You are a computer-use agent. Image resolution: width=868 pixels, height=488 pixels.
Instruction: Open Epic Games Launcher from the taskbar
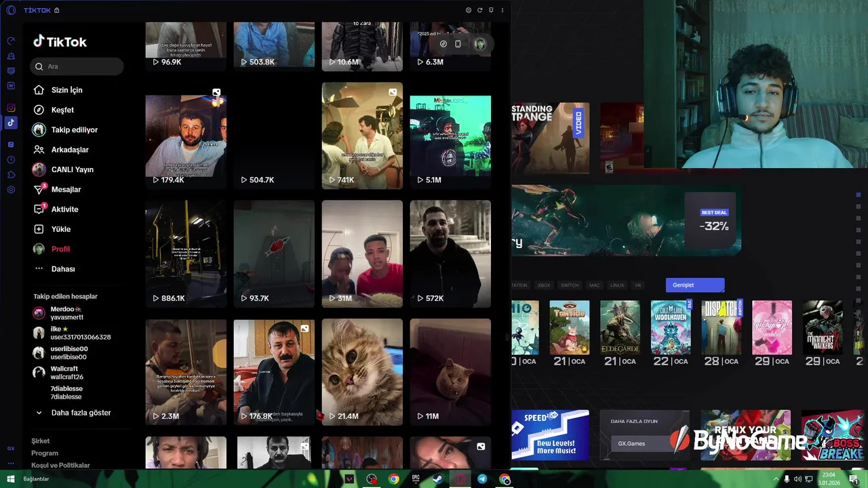tap(416, 479)
